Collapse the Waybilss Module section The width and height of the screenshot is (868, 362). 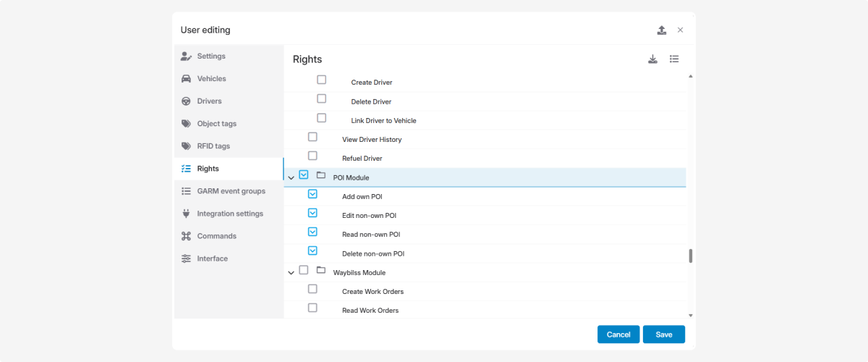click(292, 273)
